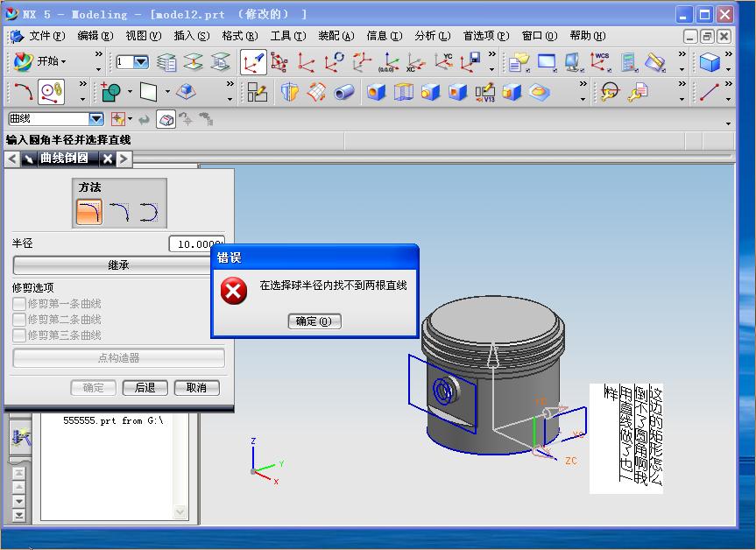Click the Change XC Direction icon
Image resolution: width=756 pixels, height=550 pixels.
pos(415,63)
